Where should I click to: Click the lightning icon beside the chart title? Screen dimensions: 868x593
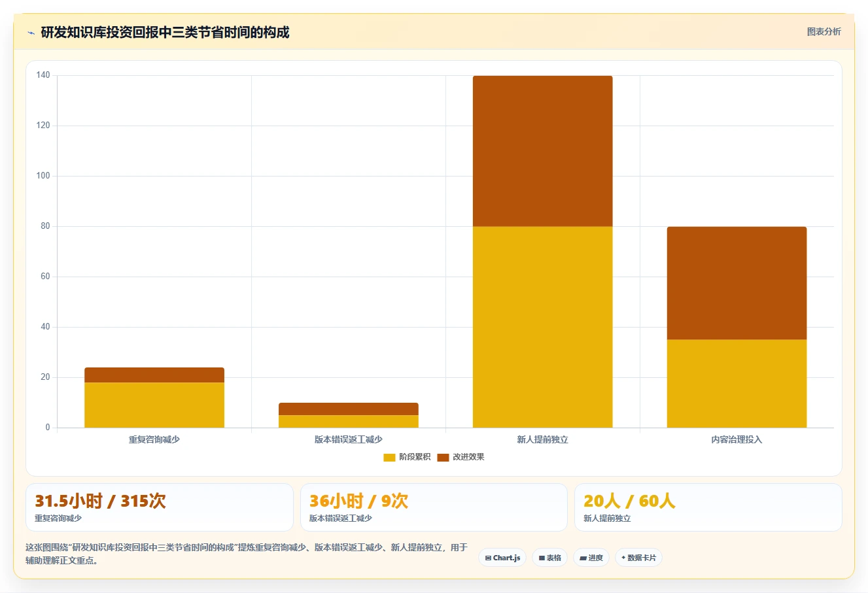pyautogui.click(x=31, y=33)
